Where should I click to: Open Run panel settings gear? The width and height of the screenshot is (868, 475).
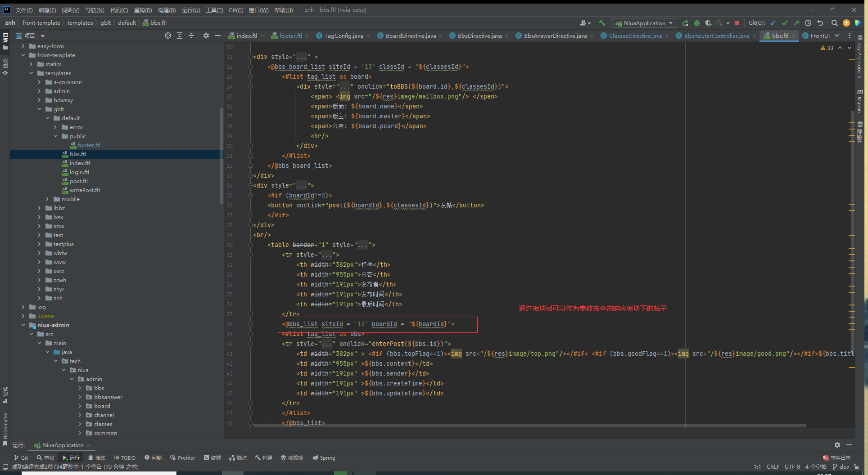(x=837, y=445)
